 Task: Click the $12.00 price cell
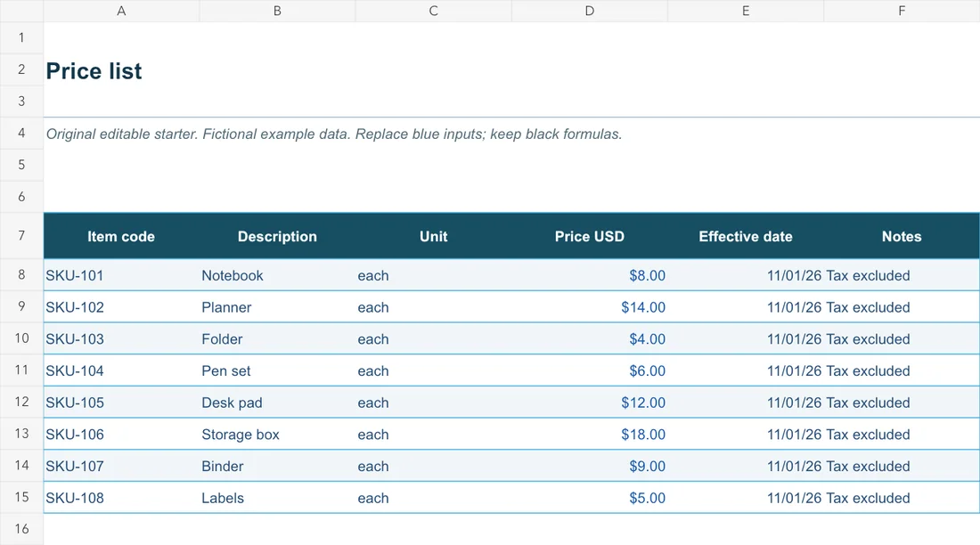(x=590, y=403)
